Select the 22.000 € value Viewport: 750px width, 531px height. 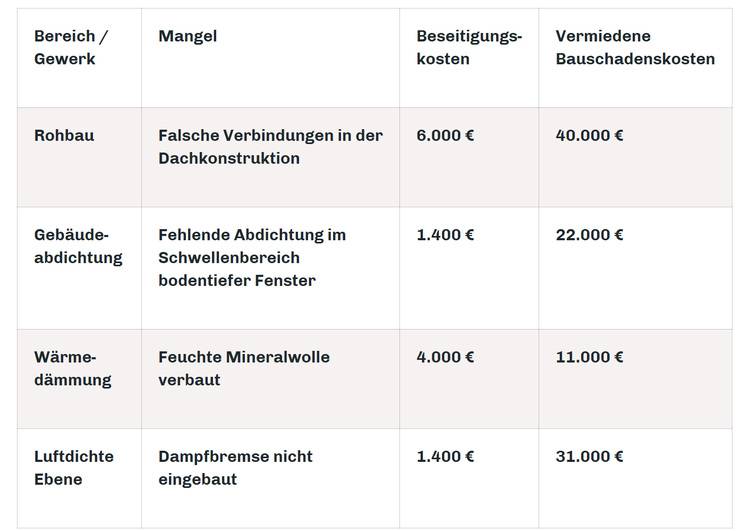coord(589,235)
